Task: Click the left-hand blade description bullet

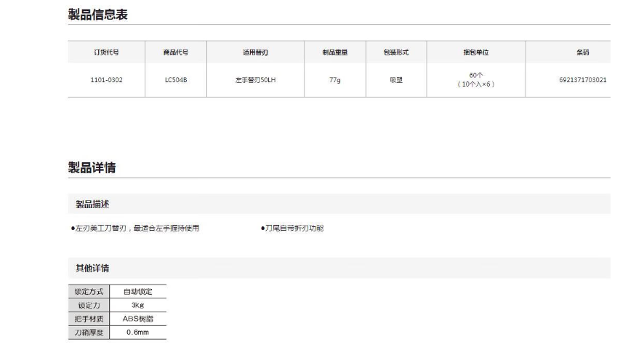Action: coord(135,228)
